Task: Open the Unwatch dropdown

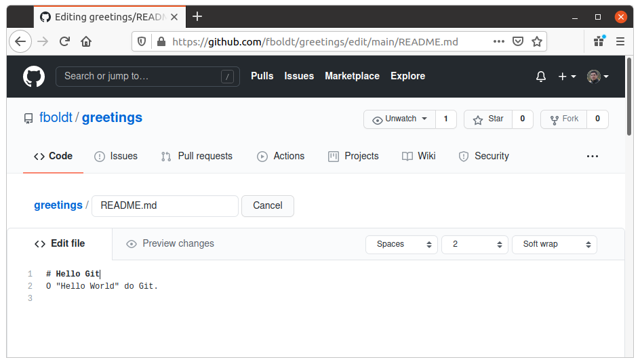Action: coord(399,119)
